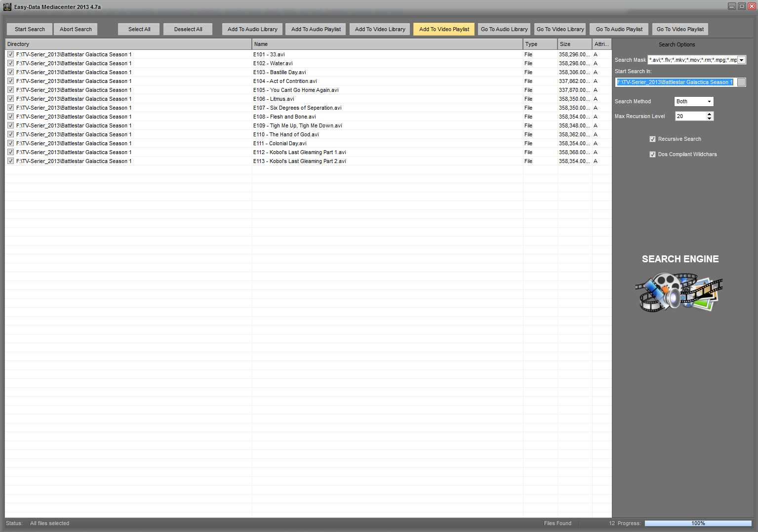Uncheck the E101 - 33.avi row checkbox
Screen dimensions: 758x532
point(10,54)
